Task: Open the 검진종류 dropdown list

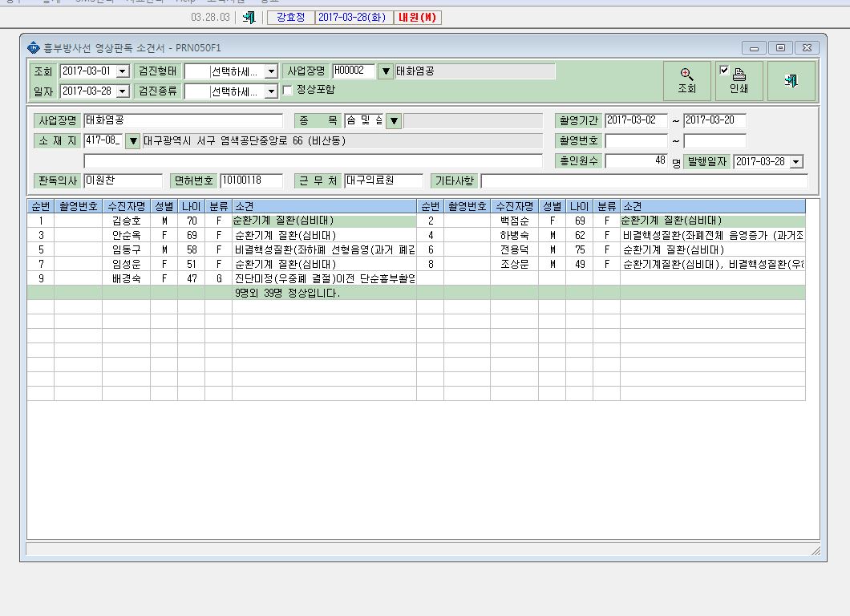Action: [272, 91]
